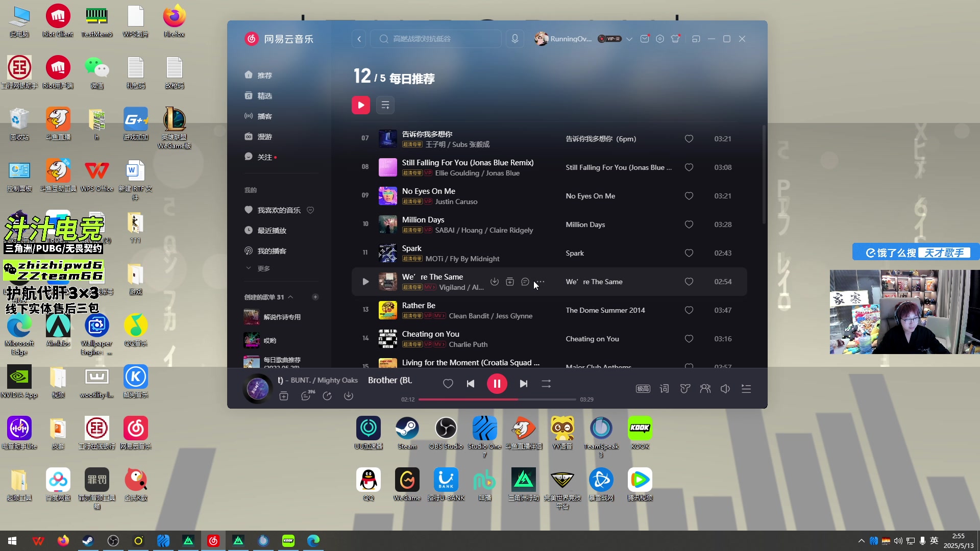Image resolution: width=980 pixels, height=551 pixels.
Task: Open the 396 comments in player bar
Action: [306, 396]
